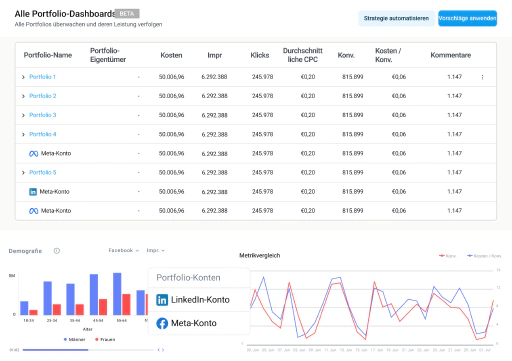Open the Portfolio 2 link
512x361 pixels.
pyautogui.click(x=43, y=96)
